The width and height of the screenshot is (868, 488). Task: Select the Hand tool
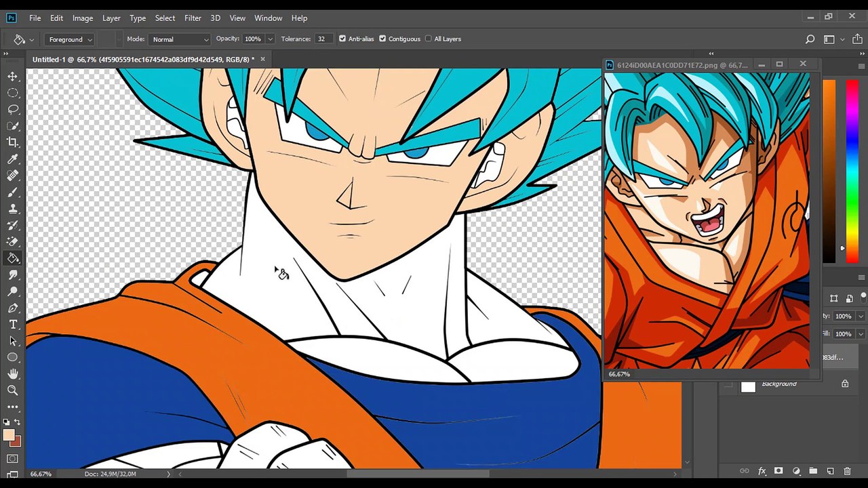[13, 373]
